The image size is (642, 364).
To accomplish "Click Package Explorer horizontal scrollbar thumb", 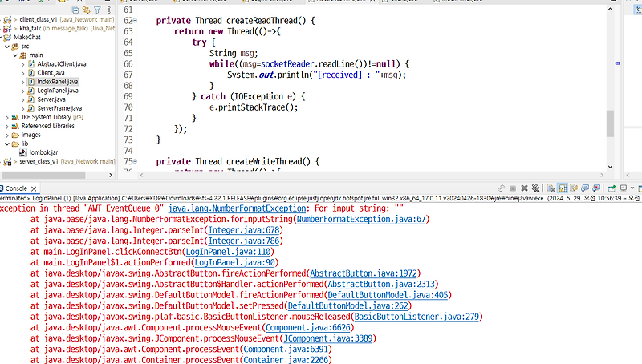I will point(43,175).
